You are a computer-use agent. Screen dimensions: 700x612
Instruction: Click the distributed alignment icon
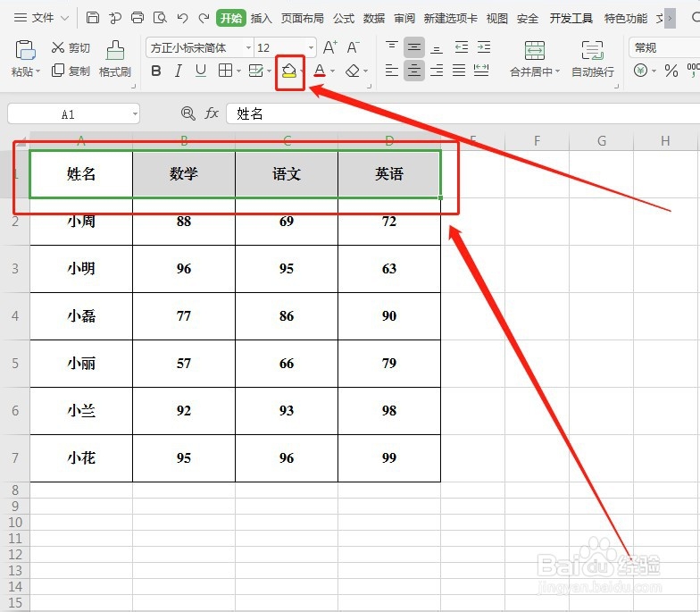pos(481,71)
